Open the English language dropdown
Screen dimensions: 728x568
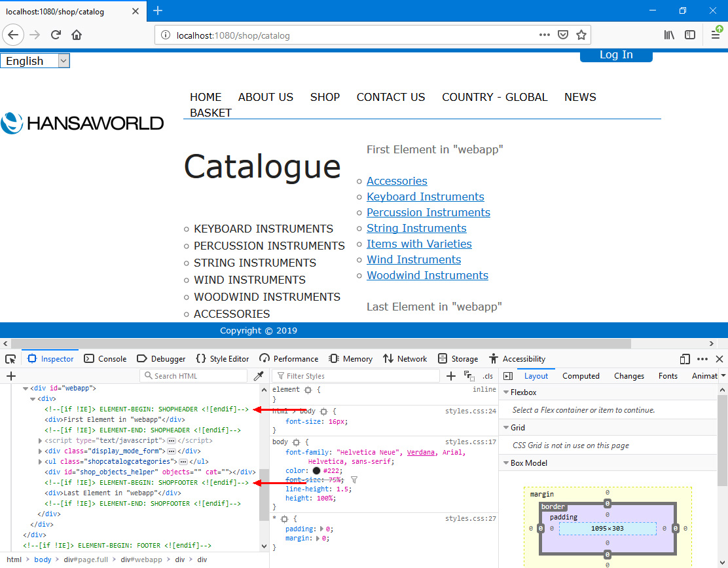pyautogui.click(x=35, y=61)
